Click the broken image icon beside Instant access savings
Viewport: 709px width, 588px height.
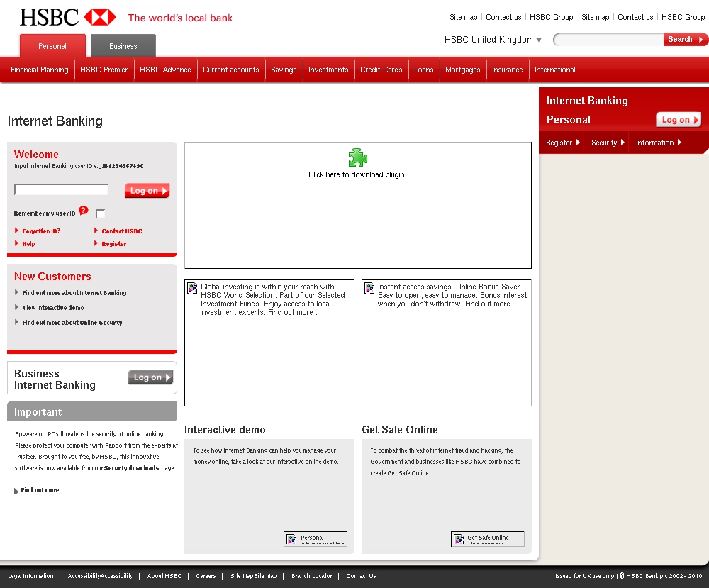[370, 288]
